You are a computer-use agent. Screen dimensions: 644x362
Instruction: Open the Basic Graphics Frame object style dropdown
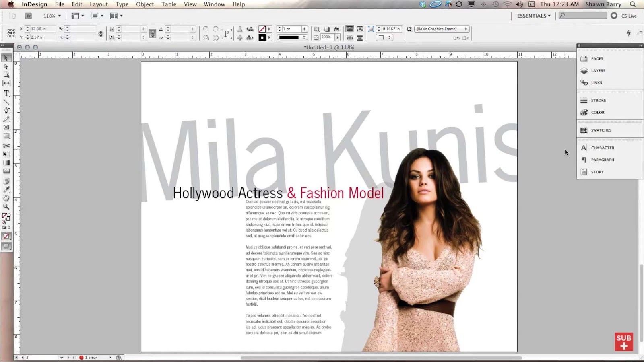click(x=442, y=29)
